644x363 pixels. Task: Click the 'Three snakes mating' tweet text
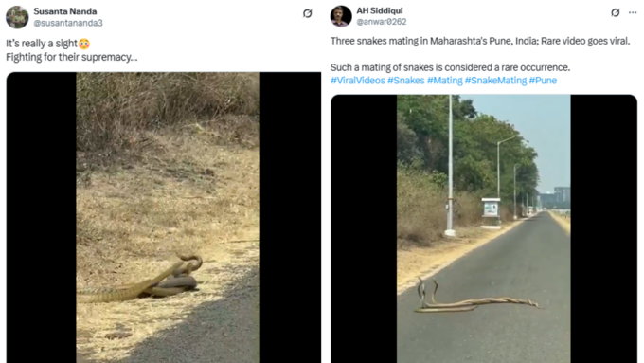click(480, 41)
